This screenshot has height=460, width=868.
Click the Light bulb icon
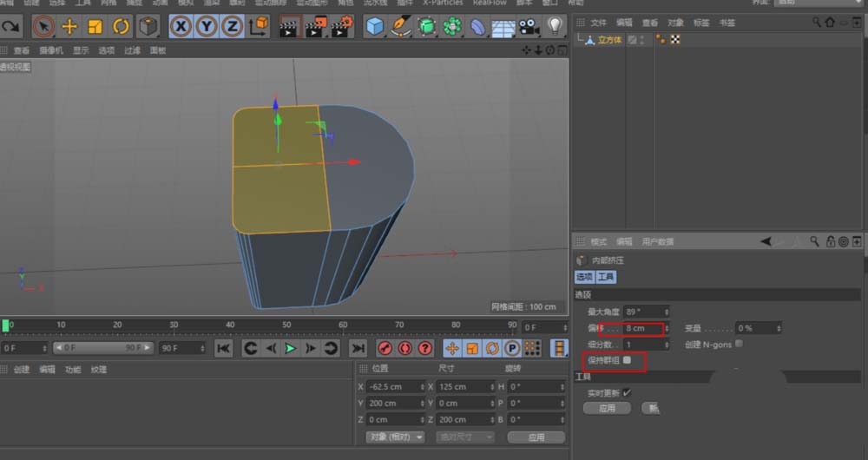(555, 27)
